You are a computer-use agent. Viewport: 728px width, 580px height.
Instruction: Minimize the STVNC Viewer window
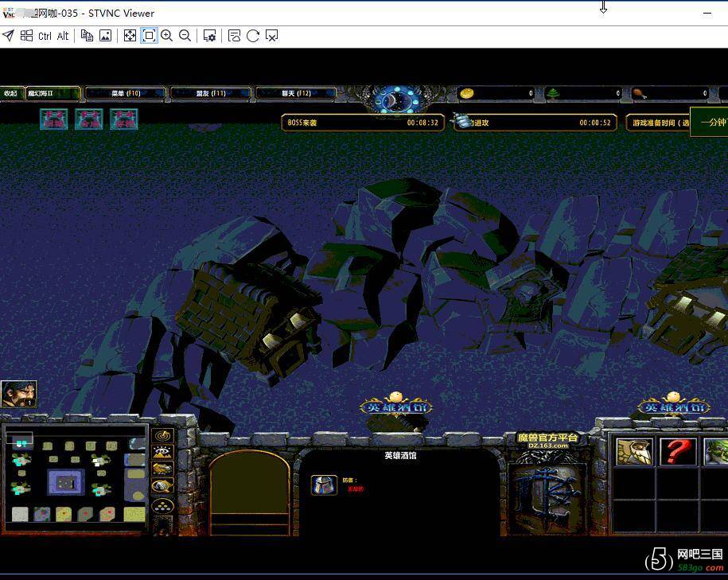[x=707, y=13]
